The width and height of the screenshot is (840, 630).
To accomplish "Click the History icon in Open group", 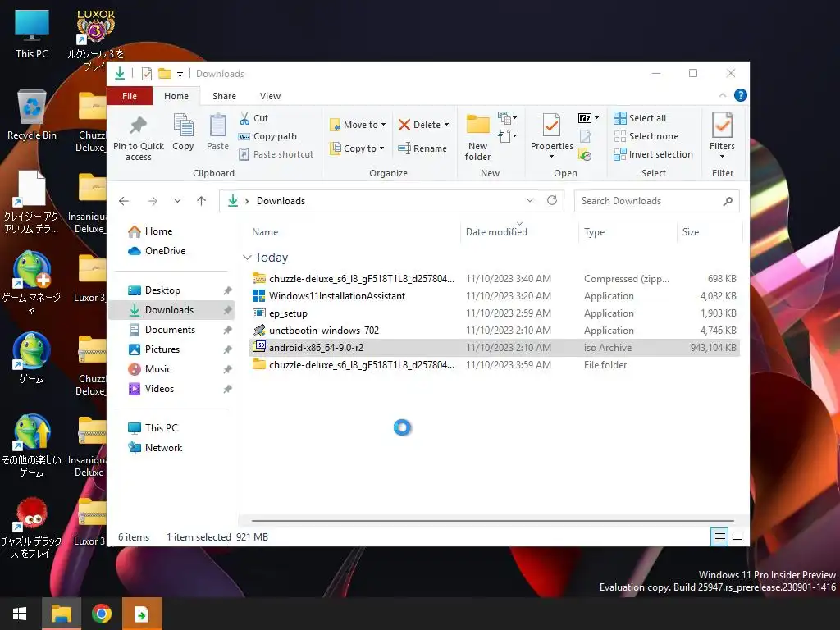I will point(585,155).
